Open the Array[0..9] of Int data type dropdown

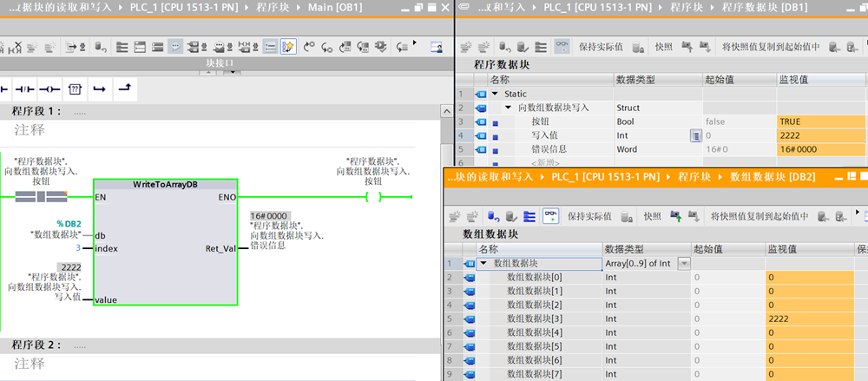click(x=684, y=263)
